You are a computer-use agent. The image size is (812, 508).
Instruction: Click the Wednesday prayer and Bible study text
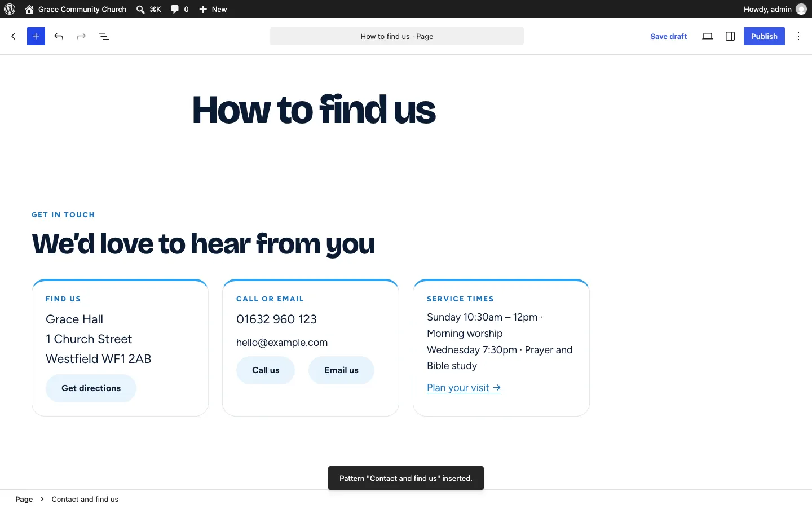(500, 358)
